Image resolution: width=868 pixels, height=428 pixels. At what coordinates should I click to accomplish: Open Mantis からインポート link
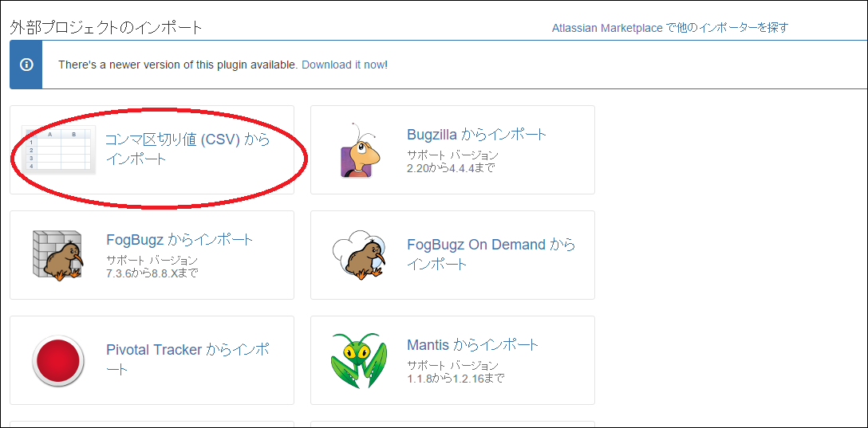click(x=473, y=346)
